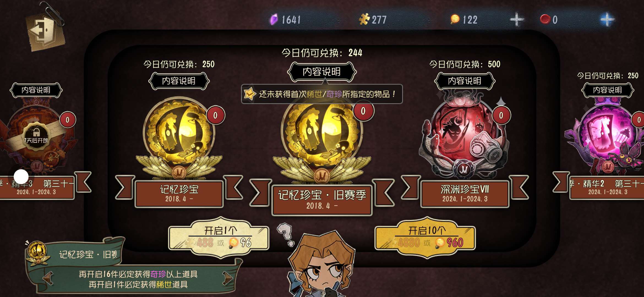Screen dimensions: 644x297
Task: Open ten essences with 开启10个
Action: (425, 237)
